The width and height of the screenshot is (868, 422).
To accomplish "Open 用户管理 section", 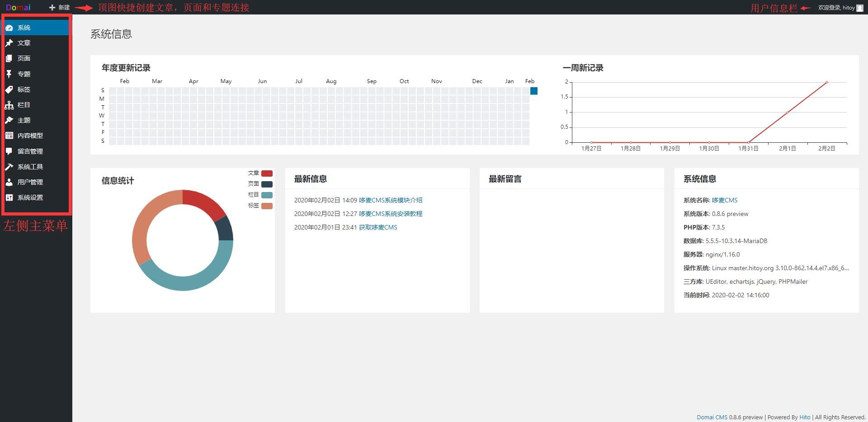I will click(x=36, y=182).
